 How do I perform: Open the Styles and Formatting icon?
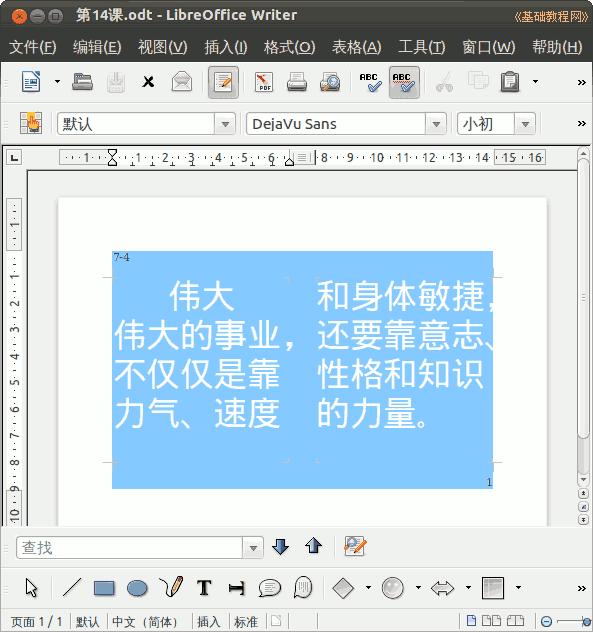31,123
